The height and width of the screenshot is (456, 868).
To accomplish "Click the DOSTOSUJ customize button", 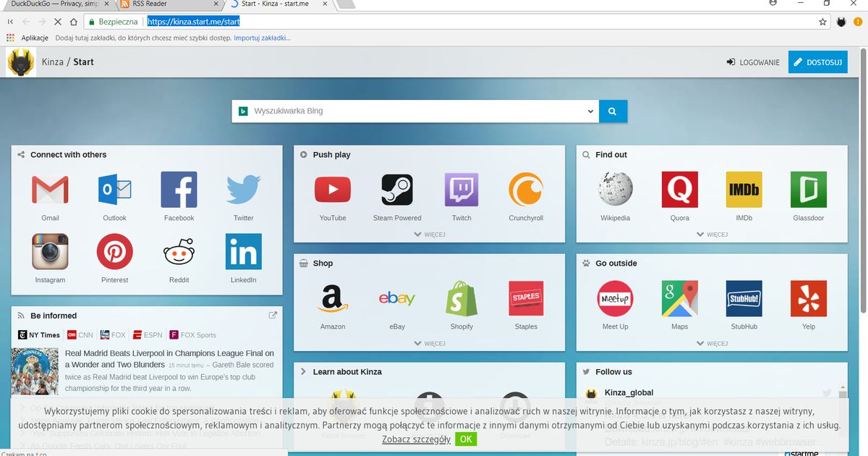I will (818, 62).
